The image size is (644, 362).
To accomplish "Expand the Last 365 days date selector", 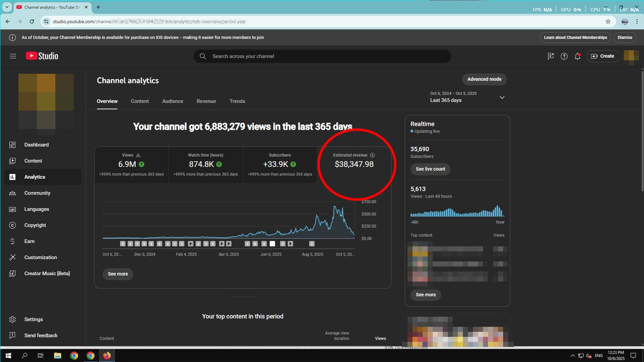I will pyautogui.click(x=502, y=97).
